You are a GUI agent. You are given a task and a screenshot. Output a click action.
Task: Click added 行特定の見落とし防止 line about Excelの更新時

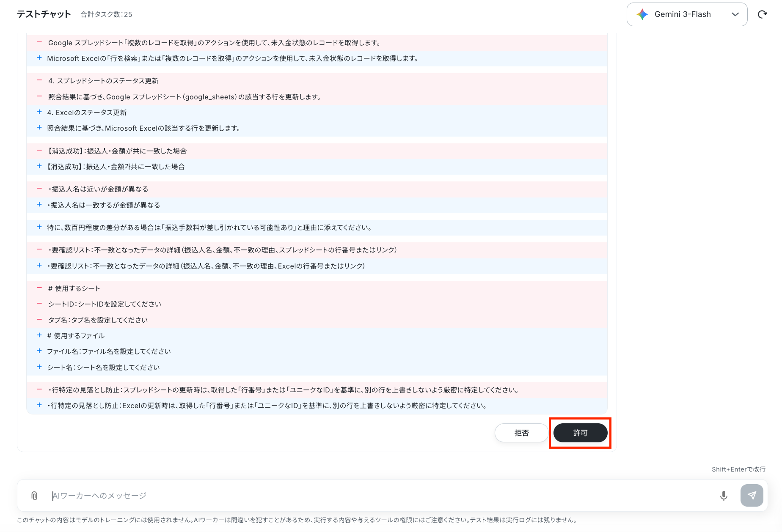(317, 406)
